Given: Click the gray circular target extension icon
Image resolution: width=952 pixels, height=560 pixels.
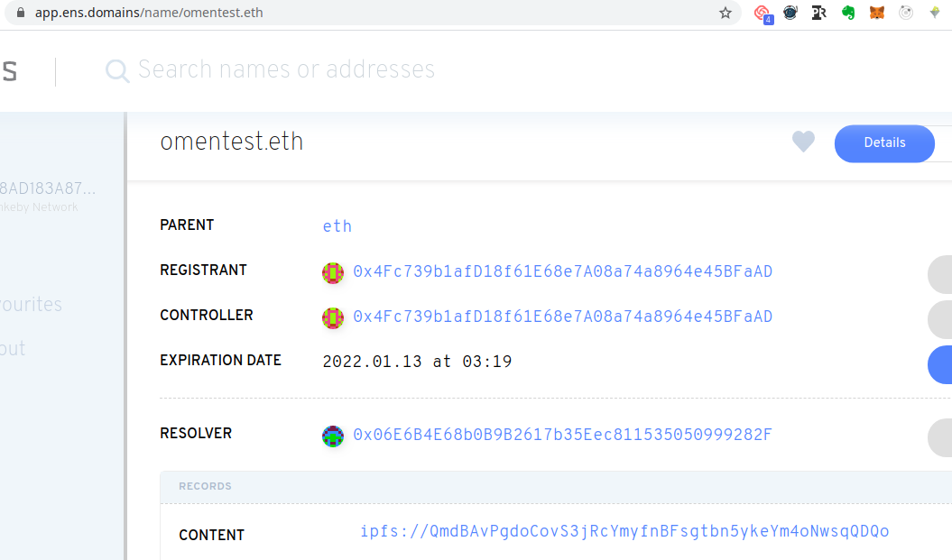Looking at the screenshot, I should pyautogui.click(x=906, y=13).
